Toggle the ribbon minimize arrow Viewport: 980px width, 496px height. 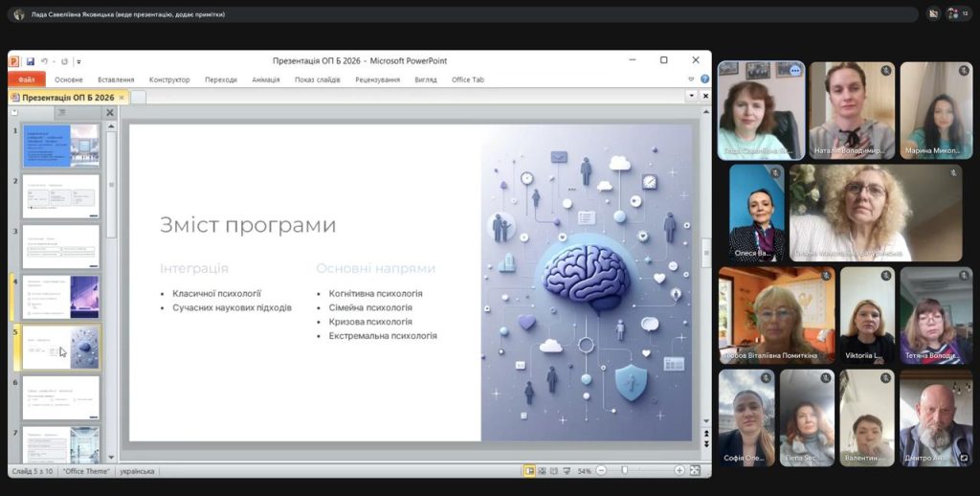[x=692, y=79]
